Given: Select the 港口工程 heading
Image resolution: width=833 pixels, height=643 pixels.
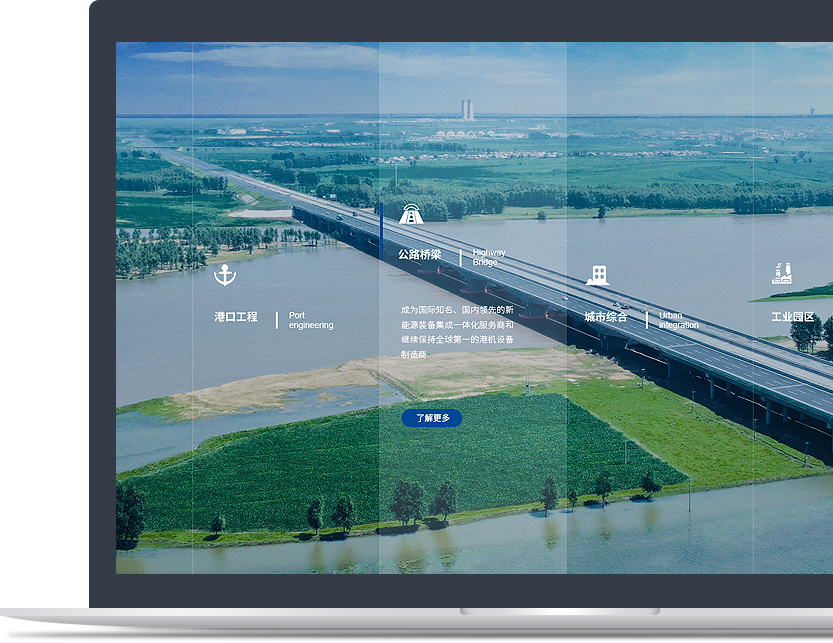Looking at the screenshot, I should 236,317.
